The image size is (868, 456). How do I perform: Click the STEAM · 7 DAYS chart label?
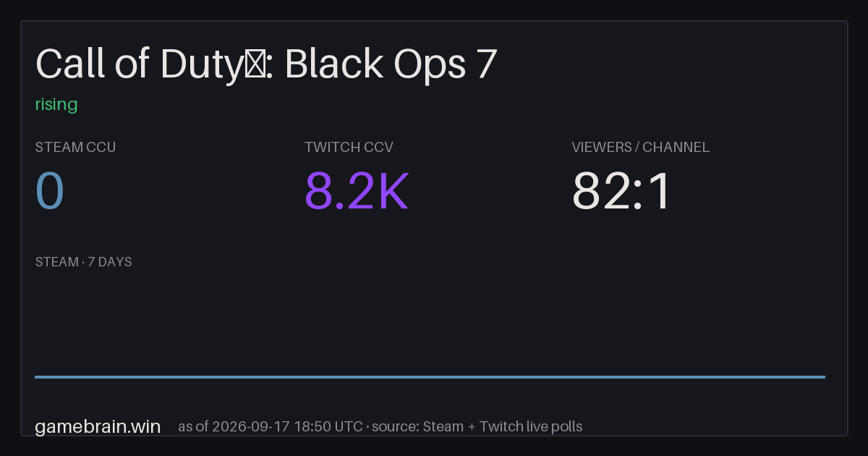(x=83, y=262)
